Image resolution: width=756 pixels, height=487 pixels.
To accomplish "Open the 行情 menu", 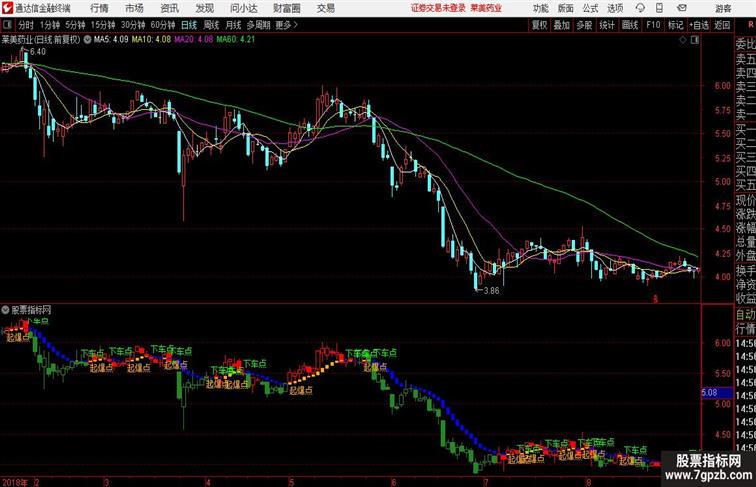I will point(99,8).
